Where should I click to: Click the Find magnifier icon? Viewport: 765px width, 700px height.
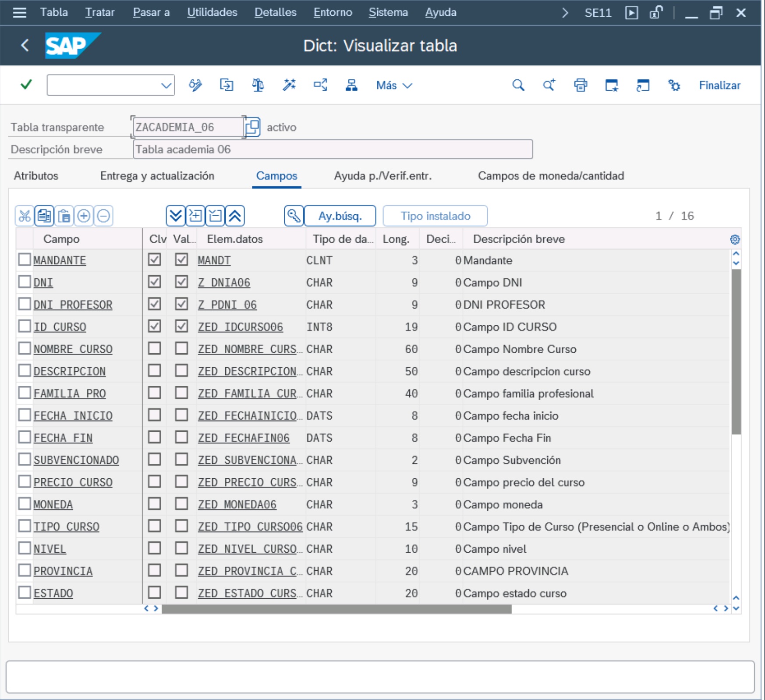(x=518, y=85)
